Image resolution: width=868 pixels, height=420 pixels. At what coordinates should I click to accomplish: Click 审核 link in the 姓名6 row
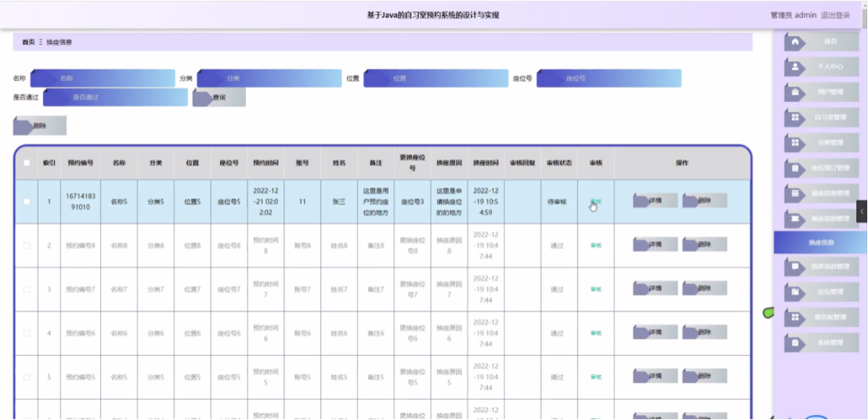click(595, 333)
